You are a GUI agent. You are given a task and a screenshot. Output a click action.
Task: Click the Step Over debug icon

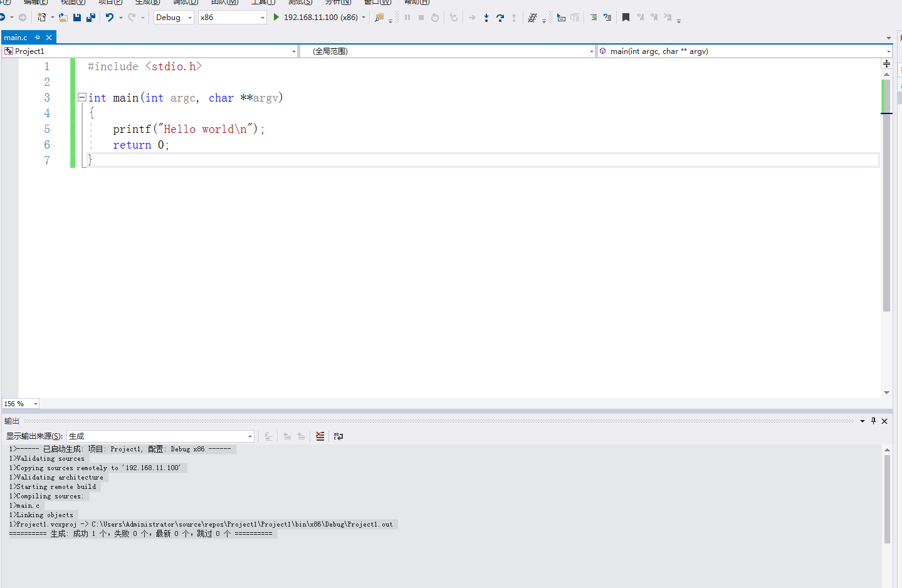coord(500,18)
